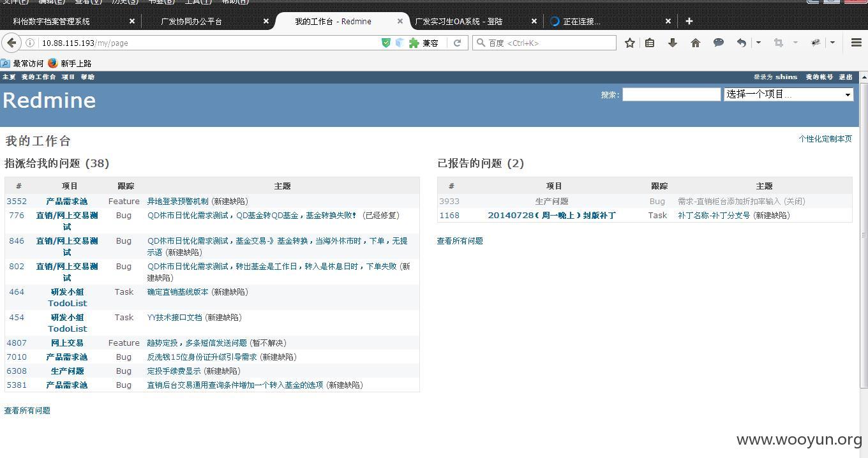The height and width of the screenshot is (458, 868).
Task: Click the search magnifier icon in search box
Action: click(481, 43)
